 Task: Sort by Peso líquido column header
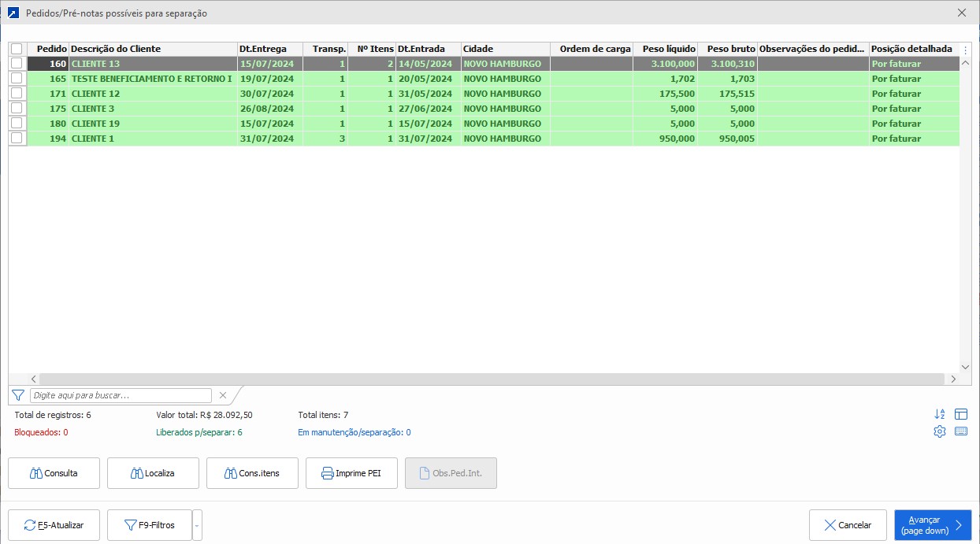point(666,49)
